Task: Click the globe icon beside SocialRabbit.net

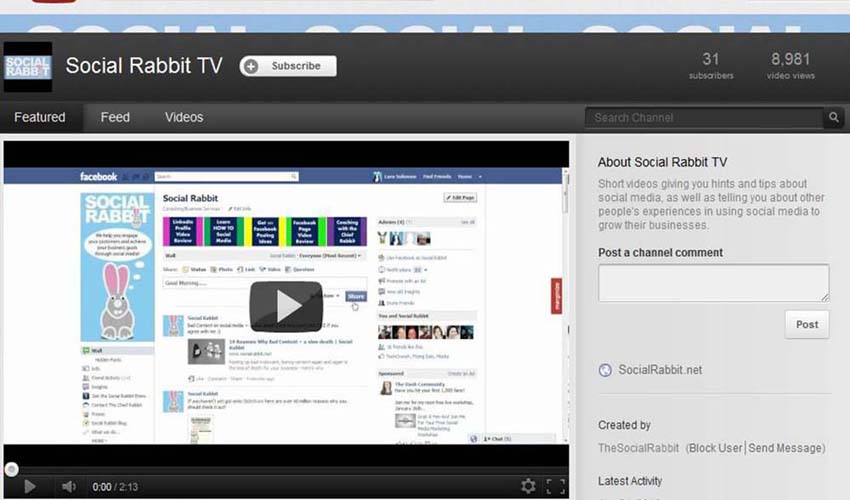Action: click(605, 370)
